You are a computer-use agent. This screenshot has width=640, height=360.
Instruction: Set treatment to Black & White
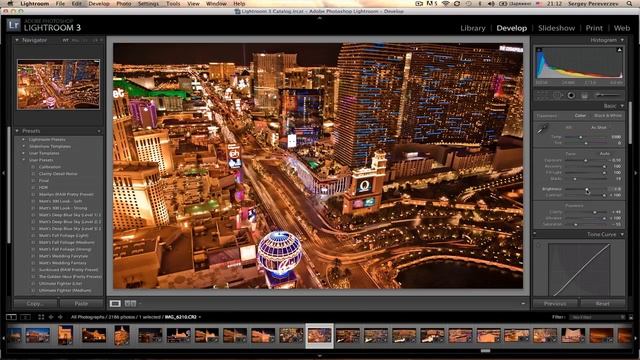coord(608,116)
